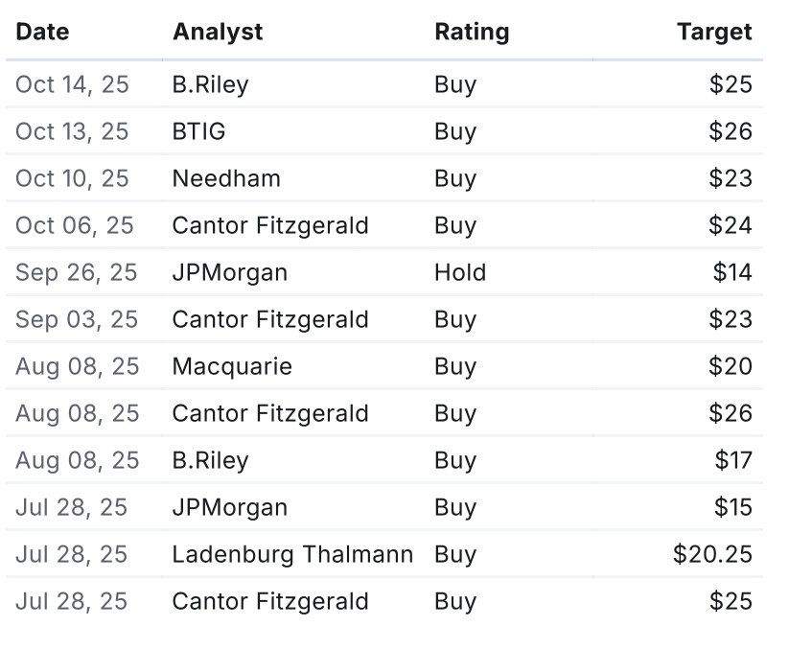Viewport: 812px width, 650px height.
Task: Select the Sep 03, 25 date cell
Action: tap(77, 319)
